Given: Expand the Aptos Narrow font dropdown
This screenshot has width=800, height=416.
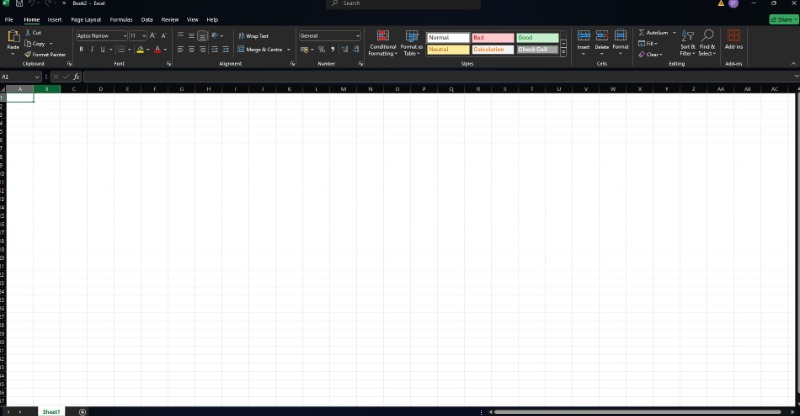Looking at the screenshot, I should point(125,36).
